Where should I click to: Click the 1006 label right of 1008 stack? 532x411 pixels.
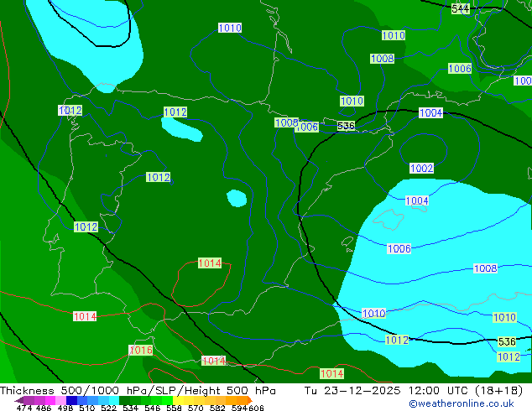click(460, 69)
